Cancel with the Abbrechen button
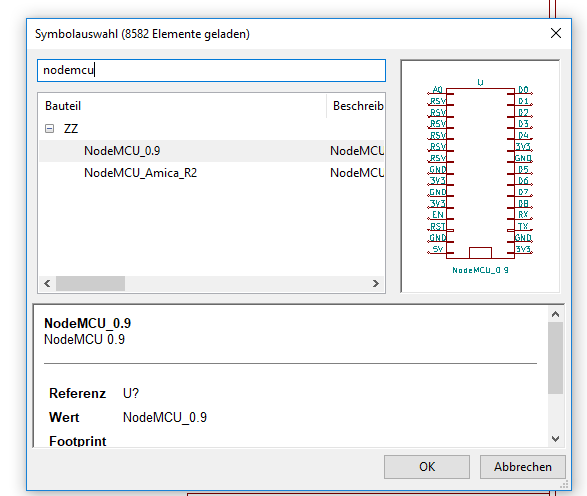587x496 pixels. [523, 467]
